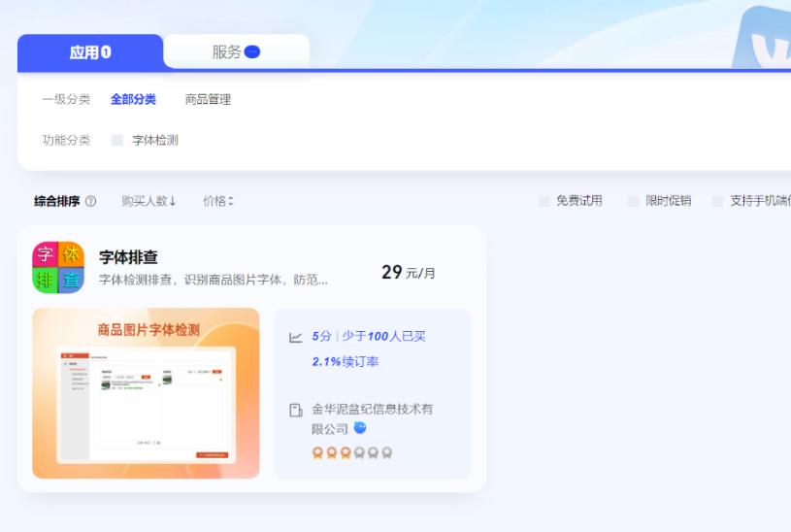Select 综合排序 sorting option
The image size is (791, 532).
point(57,201)
